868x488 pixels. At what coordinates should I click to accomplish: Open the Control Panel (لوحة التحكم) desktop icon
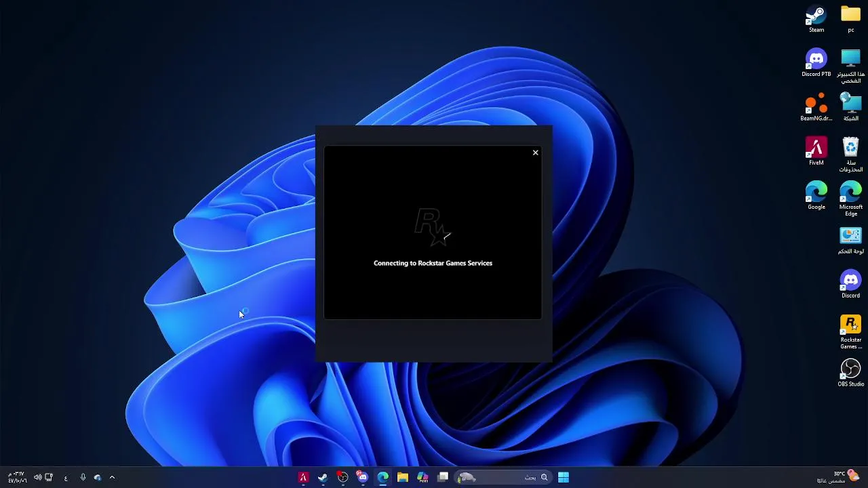pos(850,241)
